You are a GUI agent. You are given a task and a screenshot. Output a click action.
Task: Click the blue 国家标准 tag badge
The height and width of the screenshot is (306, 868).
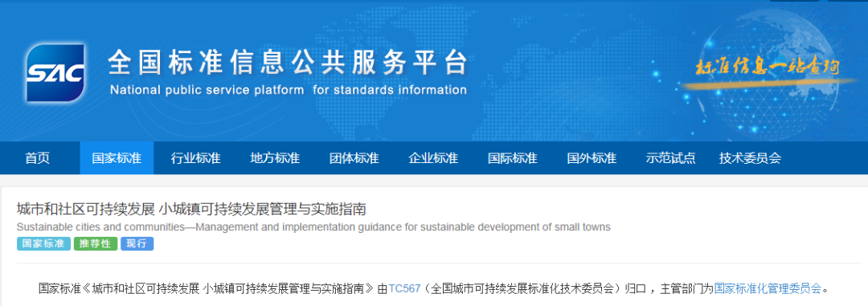coord(43,243)
